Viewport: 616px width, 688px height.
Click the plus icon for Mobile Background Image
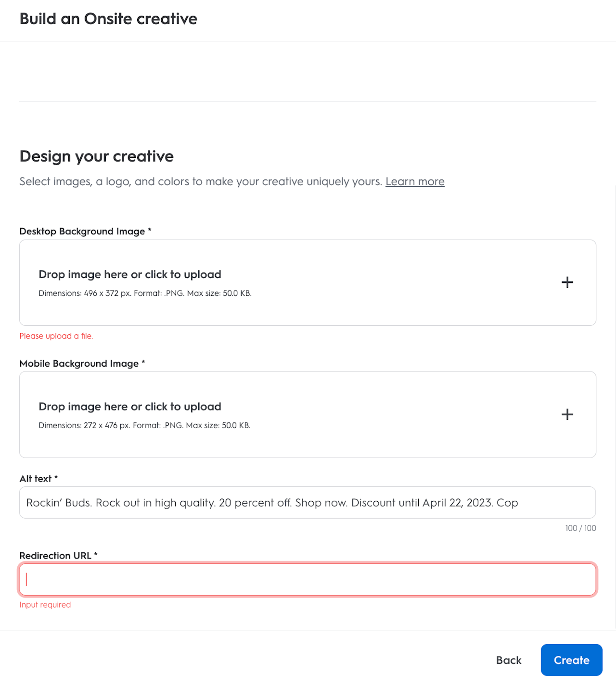click(567, 414)
